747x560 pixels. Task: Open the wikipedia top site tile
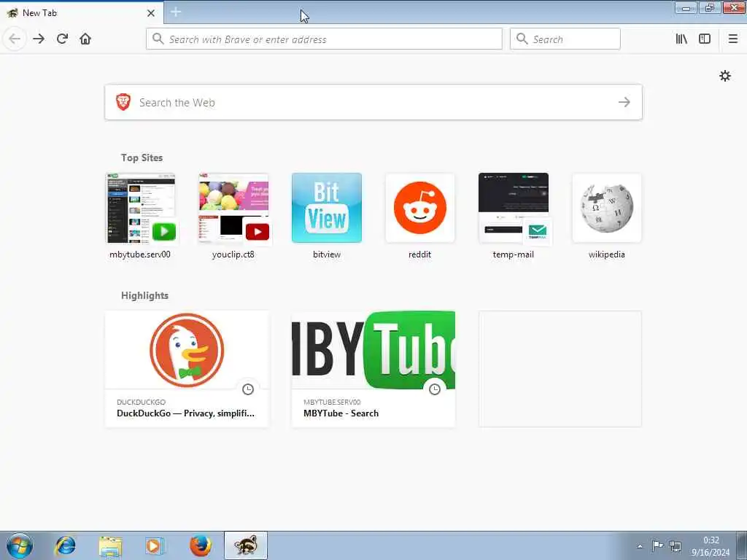[x=606, y=208]
